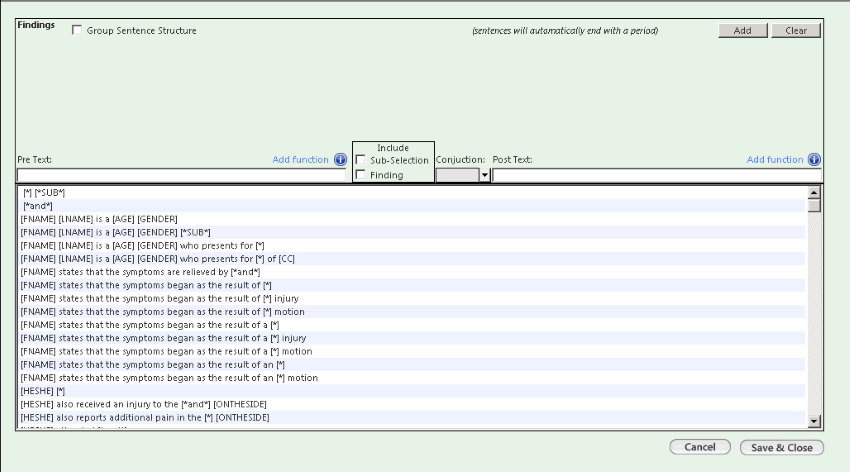Enable Group Sentence Structure checkbox

(77, 30)
